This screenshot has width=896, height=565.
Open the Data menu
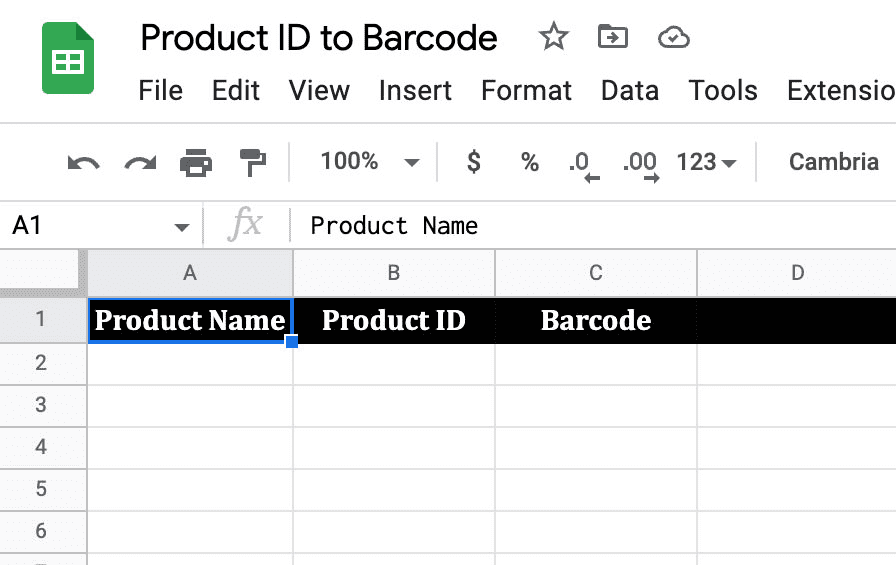point(629,91)
